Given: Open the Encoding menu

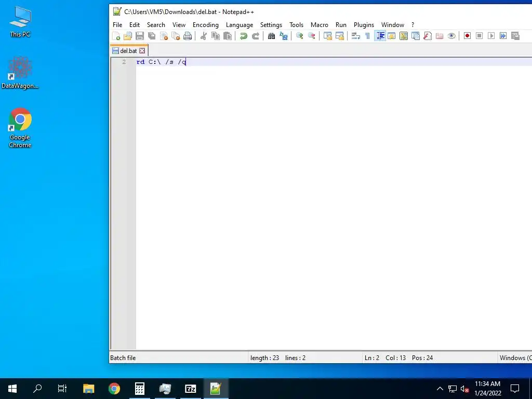Looking at the screenshot, I should [206, 25].
